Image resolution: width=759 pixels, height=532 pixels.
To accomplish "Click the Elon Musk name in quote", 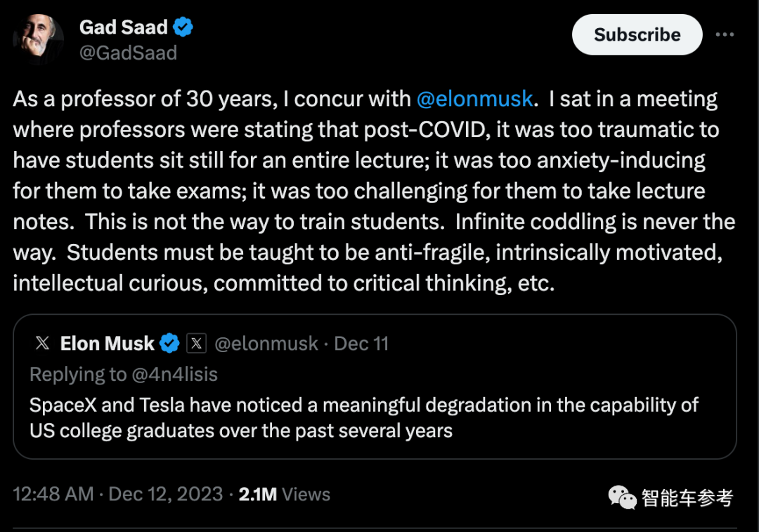I will (x=107, y=344).
